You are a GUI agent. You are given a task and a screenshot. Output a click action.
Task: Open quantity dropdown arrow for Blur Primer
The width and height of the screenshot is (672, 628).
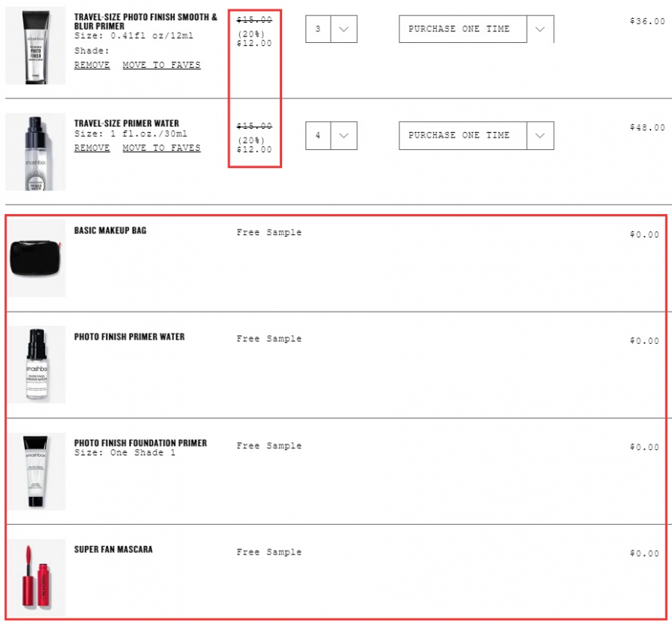tap(344, 29)
